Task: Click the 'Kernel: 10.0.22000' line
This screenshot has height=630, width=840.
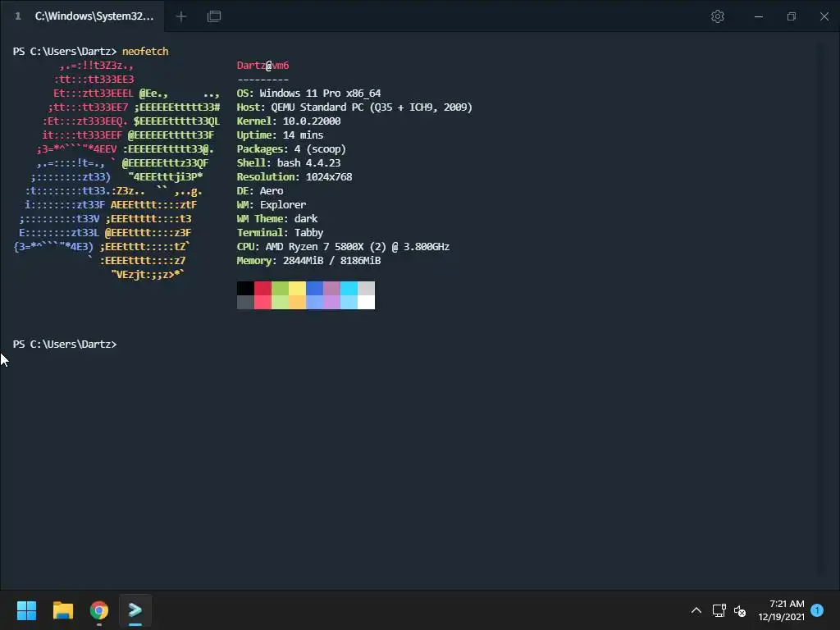Action: point(289,121)
